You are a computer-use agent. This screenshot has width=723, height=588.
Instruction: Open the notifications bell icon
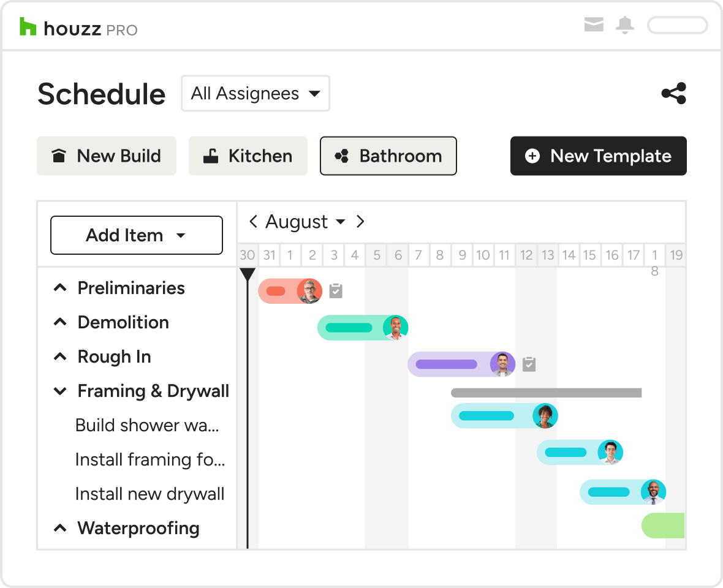[625, 25]
